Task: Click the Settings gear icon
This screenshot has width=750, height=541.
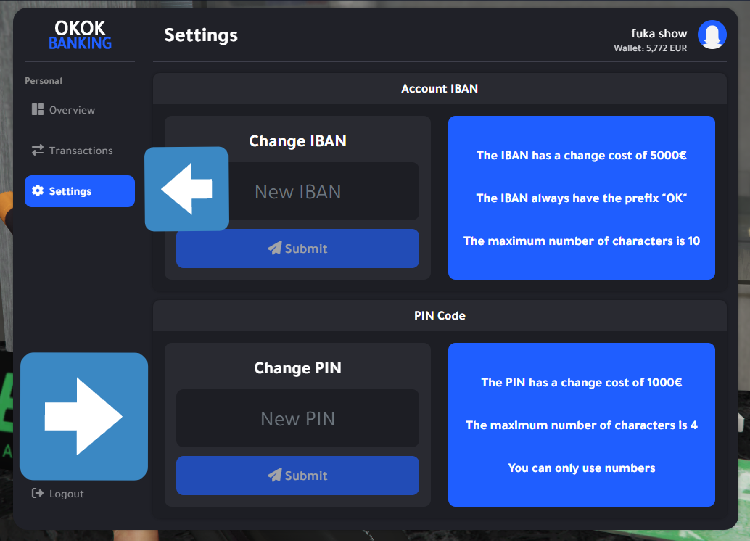Action: point(38,191)
